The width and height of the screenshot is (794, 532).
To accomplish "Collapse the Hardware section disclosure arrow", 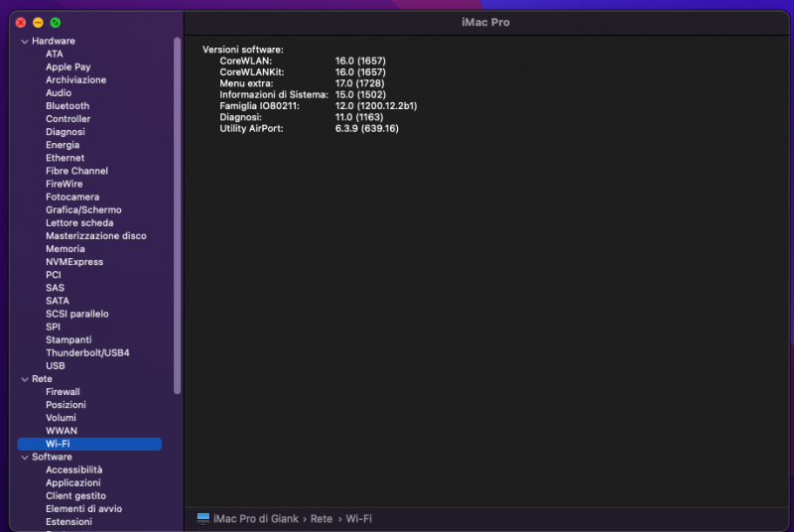I will pyautogui.click(x=25, y=42).
